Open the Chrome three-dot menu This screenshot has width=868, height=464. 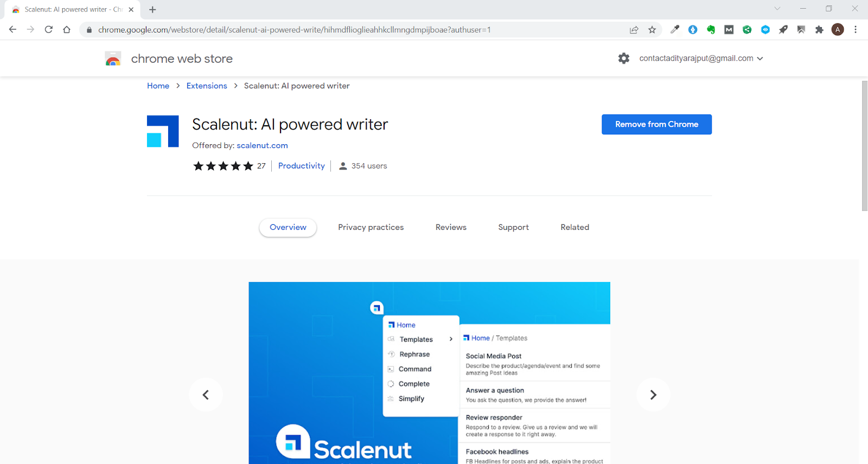tap(856, 30)
